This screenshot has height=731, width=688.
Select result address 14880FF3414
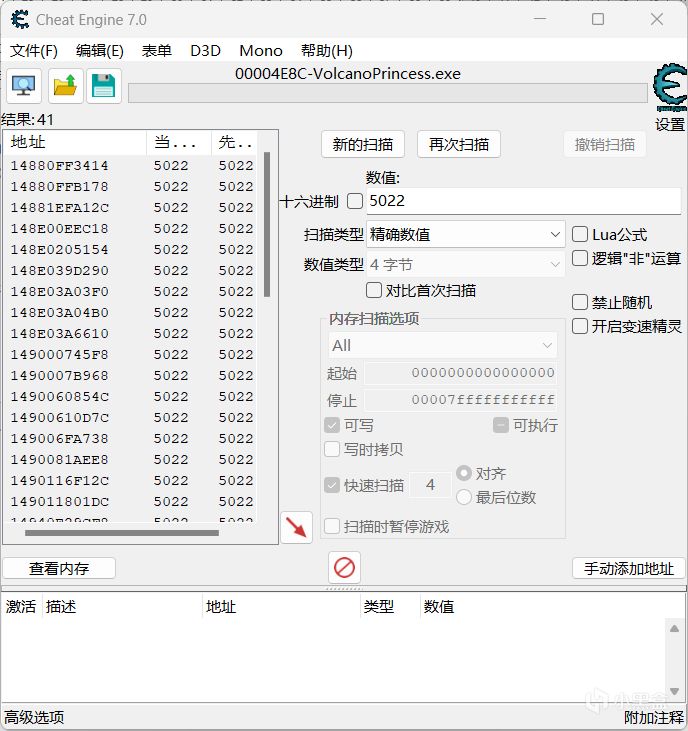pyautogui.click(x=60, y=166)
